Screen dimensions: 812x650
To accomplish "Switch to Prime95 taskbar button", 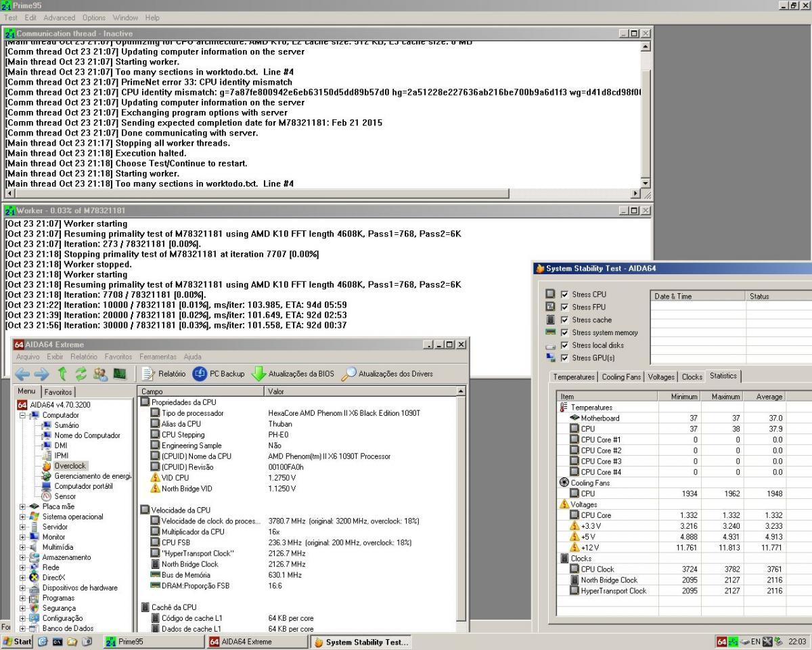I will [154, 642].
